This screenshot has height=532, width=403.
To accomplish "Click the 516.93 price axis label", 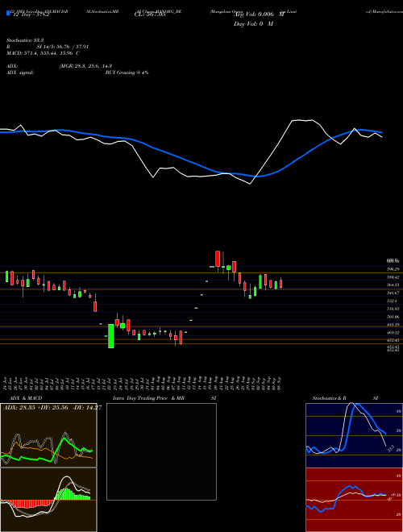I will [x=393, y=309].
